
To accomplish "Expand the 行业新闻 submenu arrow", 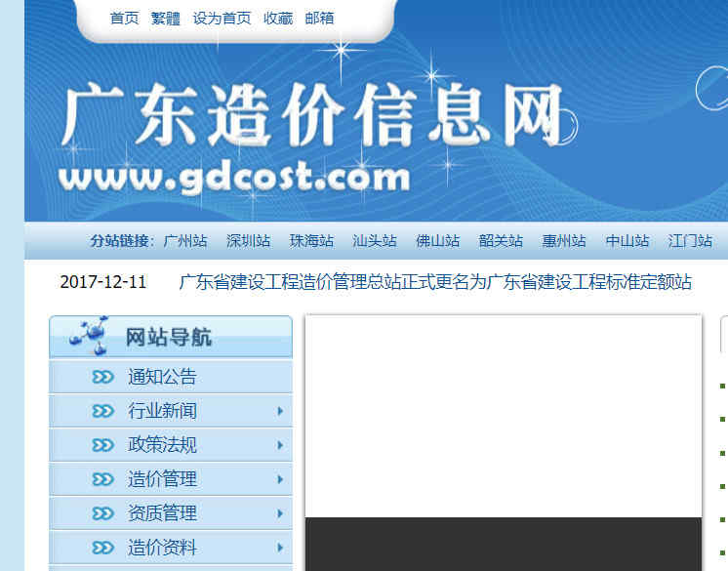I will coord(280,411).
